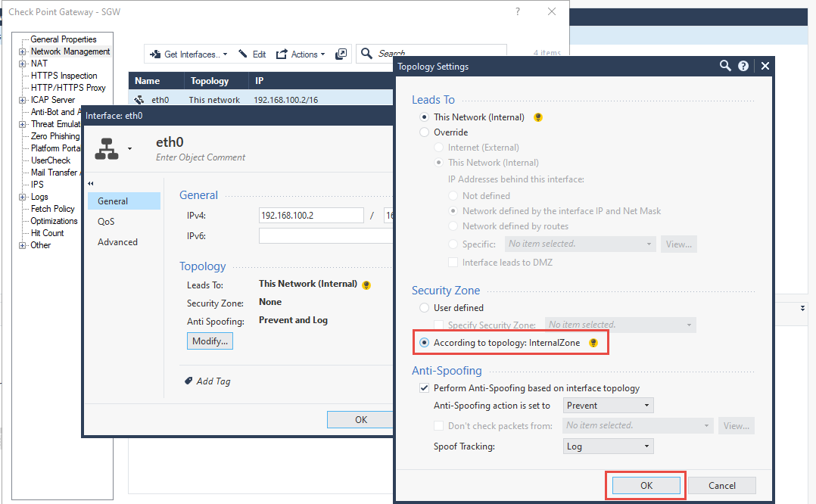Viewport: 816px width, 504px height.
Task: Select General Properties in the tree
Action: pos(64,39)
